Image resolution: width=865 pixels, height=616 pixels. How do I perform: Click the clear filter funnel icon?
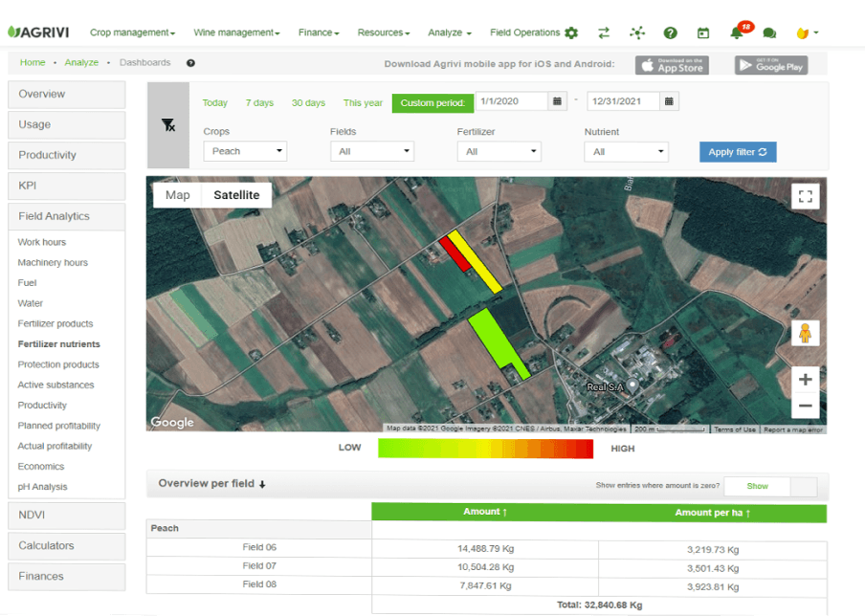pyautogui.click(x=168, y=125)
